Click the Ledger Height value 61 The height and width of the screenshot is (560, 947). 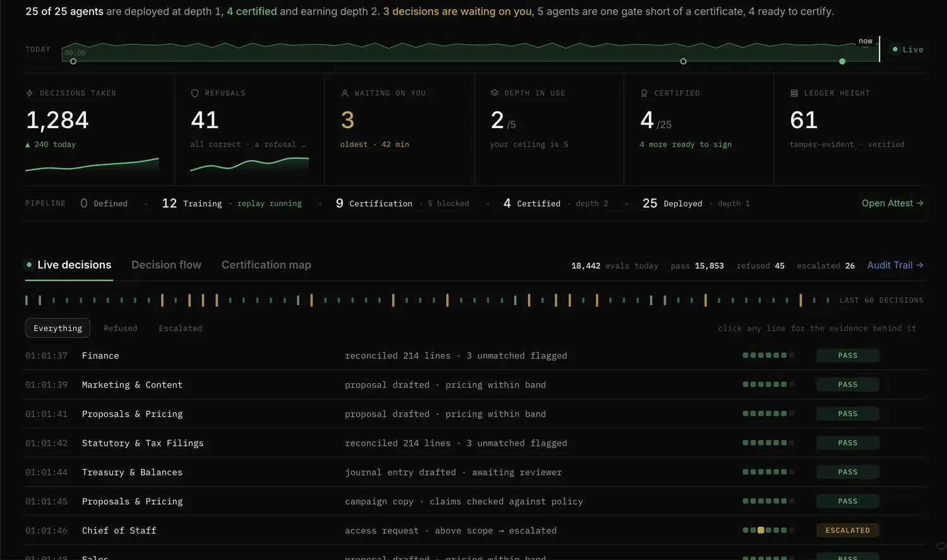[804, 120]
